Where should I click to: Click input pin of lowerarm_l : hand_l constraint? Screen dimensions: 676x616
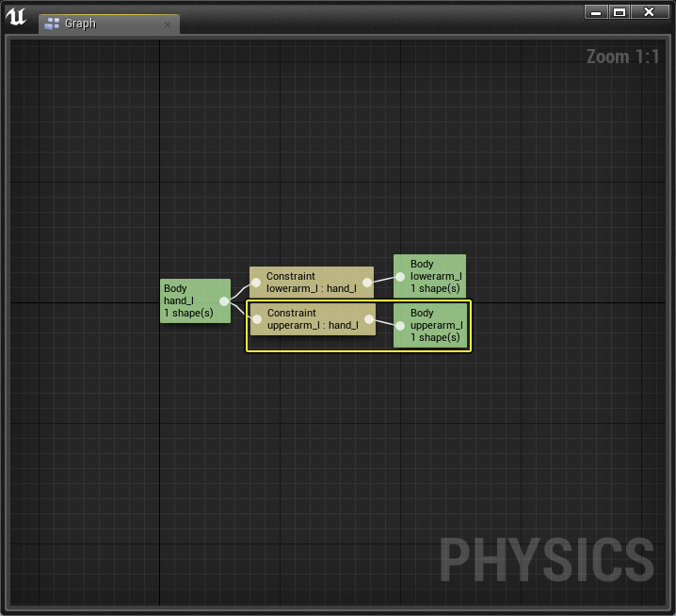(x=256, y=283)
